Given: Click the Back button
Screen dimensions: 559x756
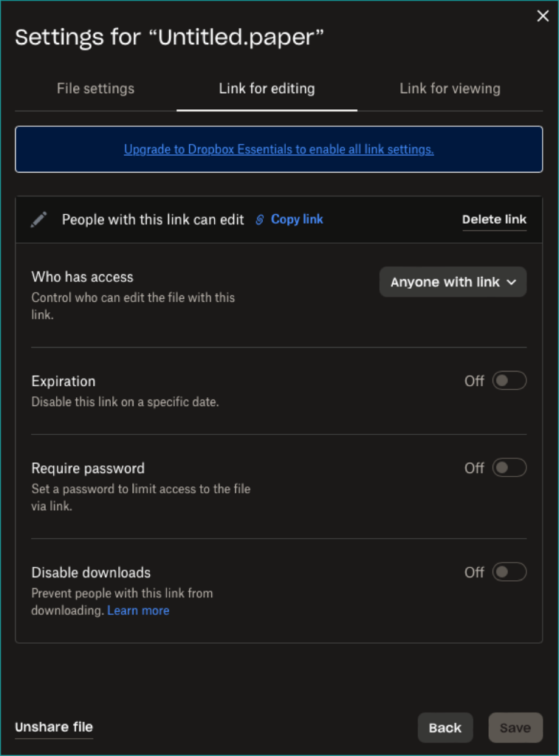Looking at the screenshot, I should pos(445,727).
